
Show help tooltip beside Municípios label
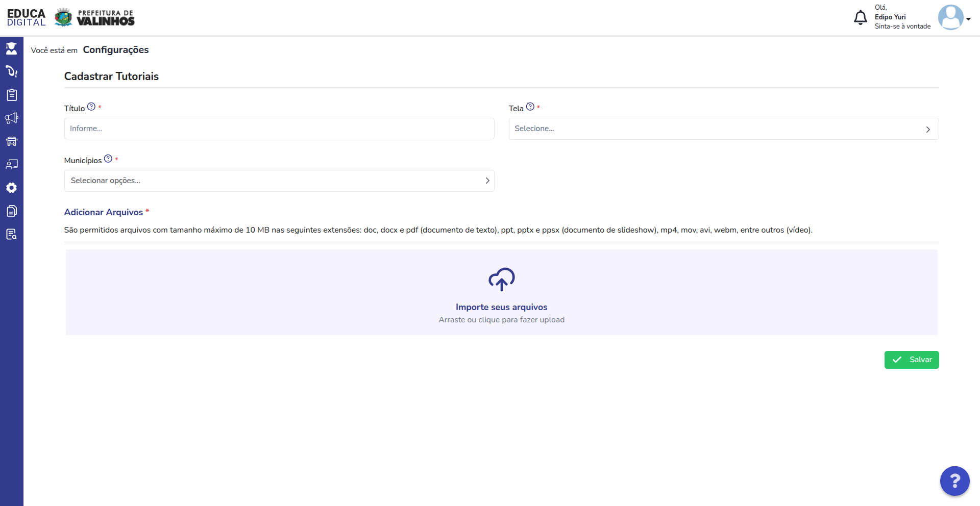point(108,159)
